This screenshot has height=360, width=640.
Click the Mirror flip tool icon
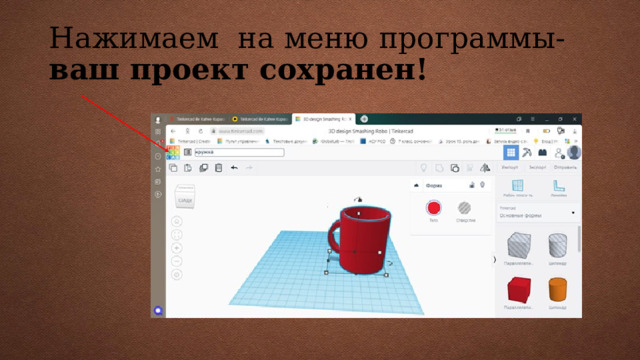click(485, 168)
